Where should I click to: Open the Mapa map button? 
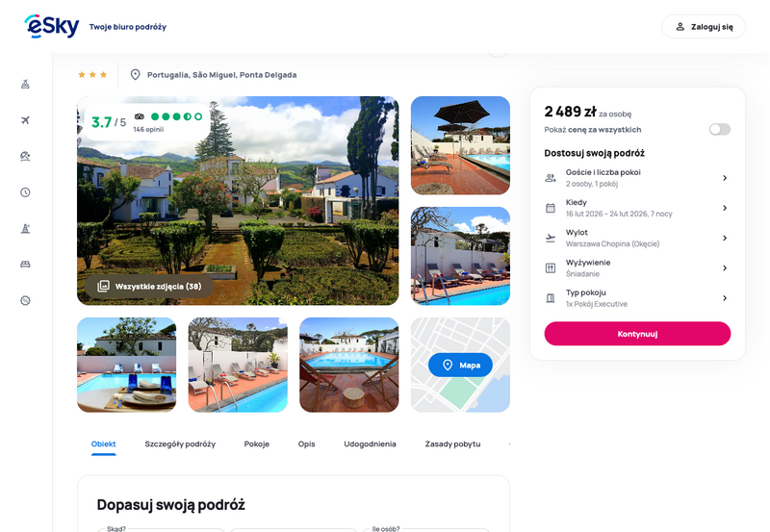click(460, 366)
